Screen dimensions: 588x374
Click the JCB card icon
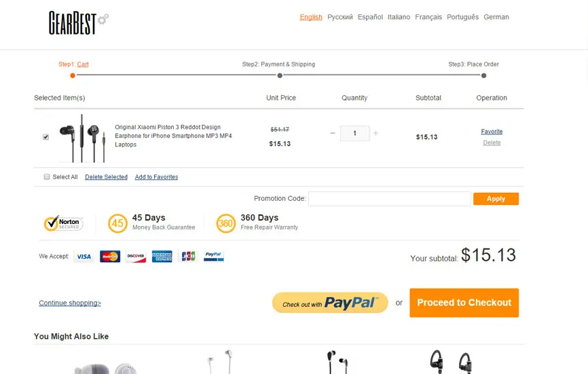point(188,257)
